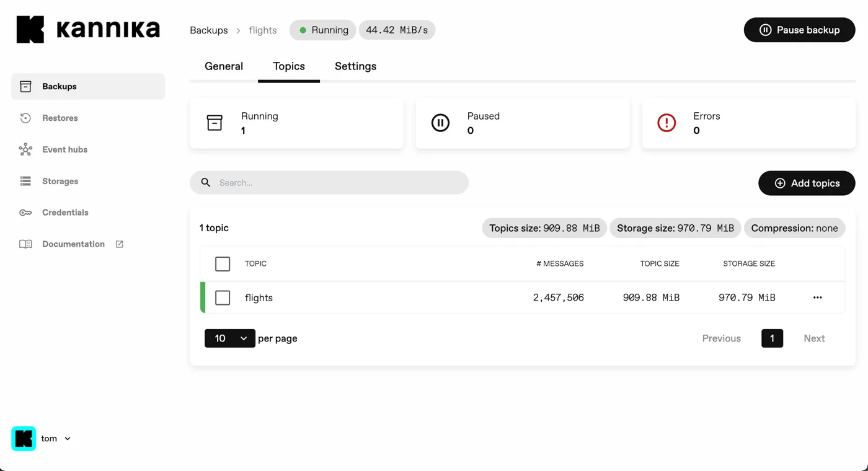Open Restores from the sidebar icon

(x=25, y=118)
